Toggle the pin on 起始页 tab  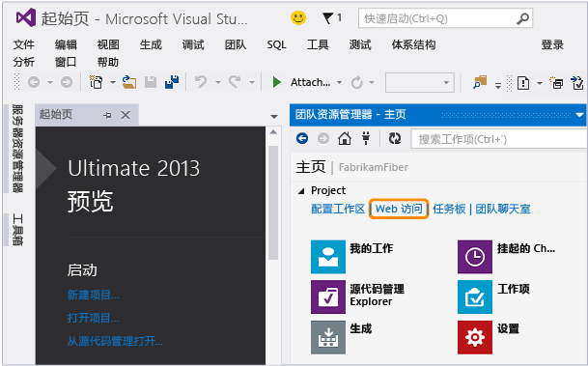(x=107, y=115)
